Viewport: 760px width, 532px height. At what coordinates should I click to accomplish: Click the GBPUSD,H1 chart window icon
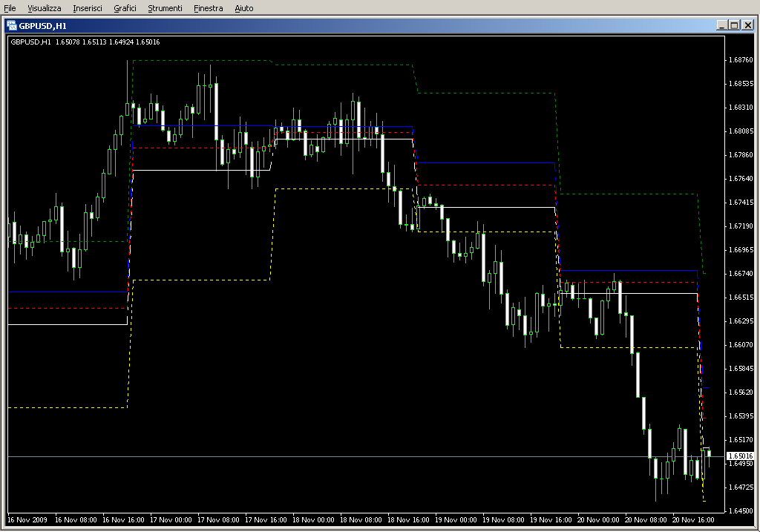[x=12, y=26]
